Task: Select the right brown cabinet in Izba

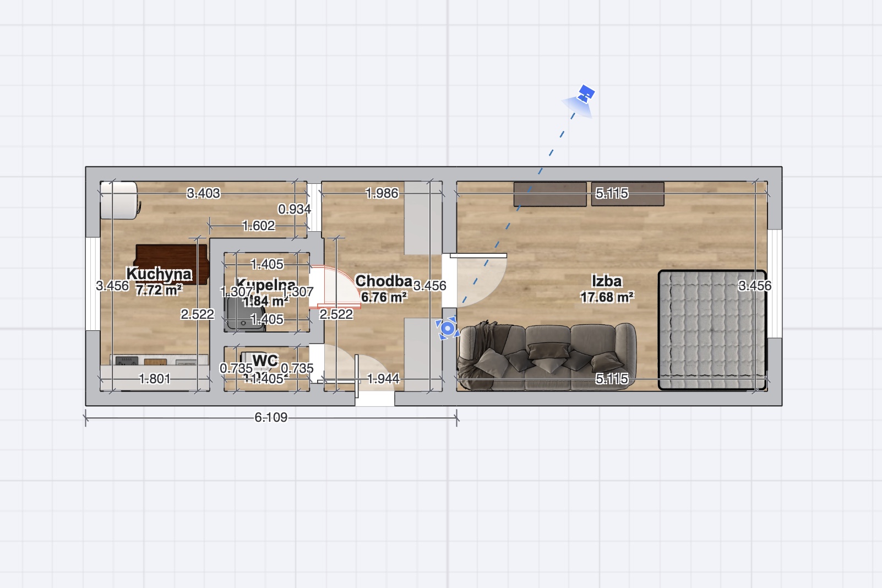Action: [x=628, y=194]
